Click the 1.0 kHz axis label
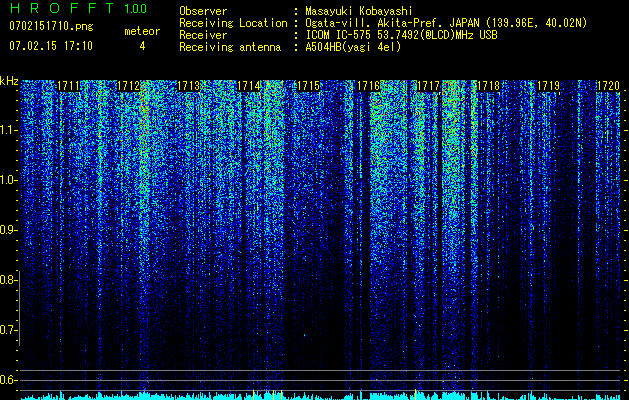Image resolution: width=629 pixels, height=400 pixels. (9, 180)
